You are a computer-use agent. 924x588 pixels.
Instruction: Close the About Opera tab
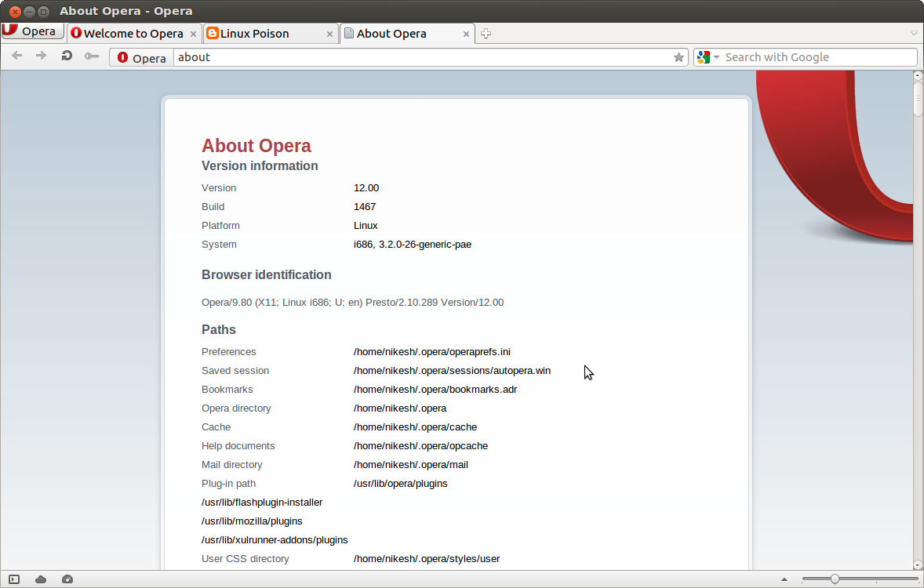point(466,34)
